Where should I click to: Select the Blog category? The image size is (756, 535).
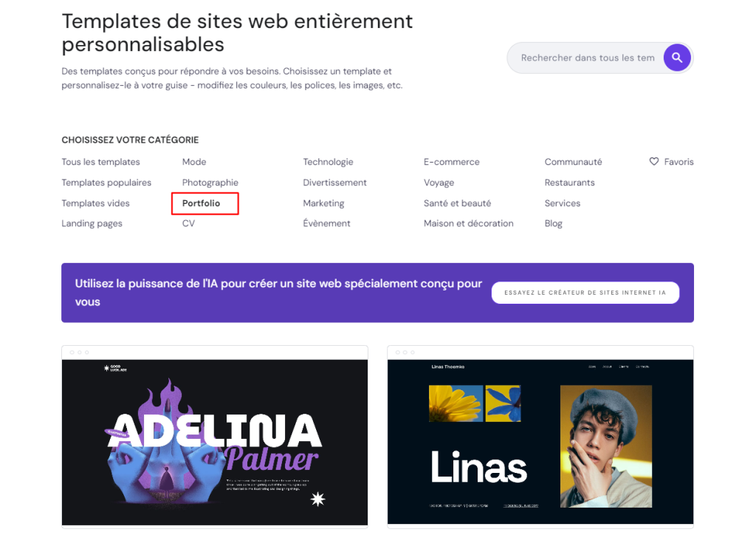coord(553,223)
